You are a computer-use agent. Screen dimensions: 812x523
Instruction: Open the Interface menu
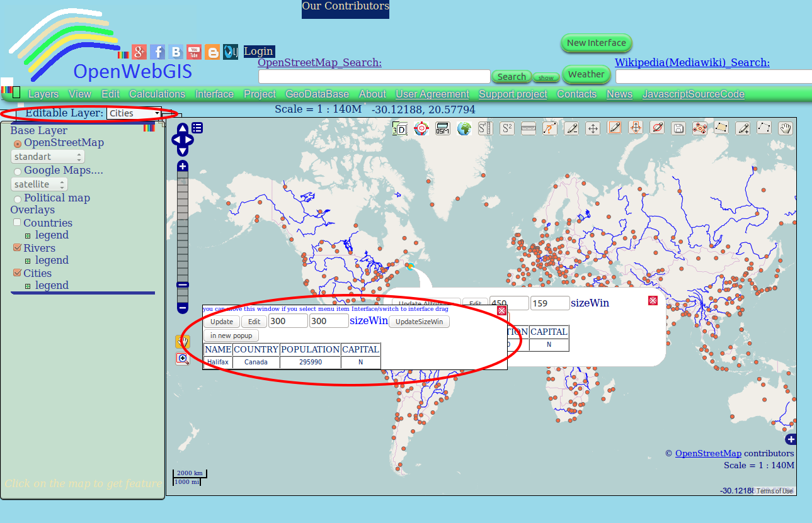(215, 94)
